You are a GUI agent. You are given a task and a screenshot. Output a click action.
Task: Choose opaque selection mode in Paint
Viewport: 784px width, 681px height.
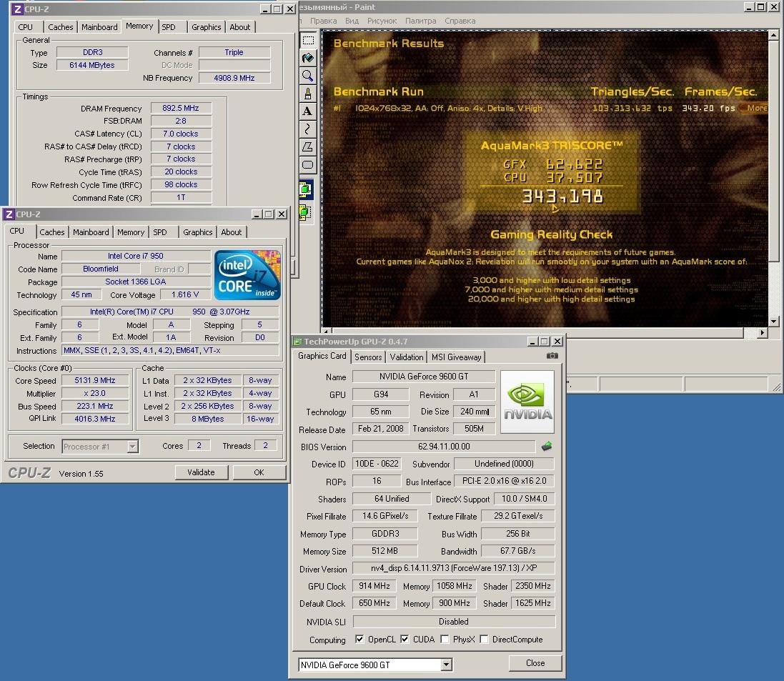[306, 189]
